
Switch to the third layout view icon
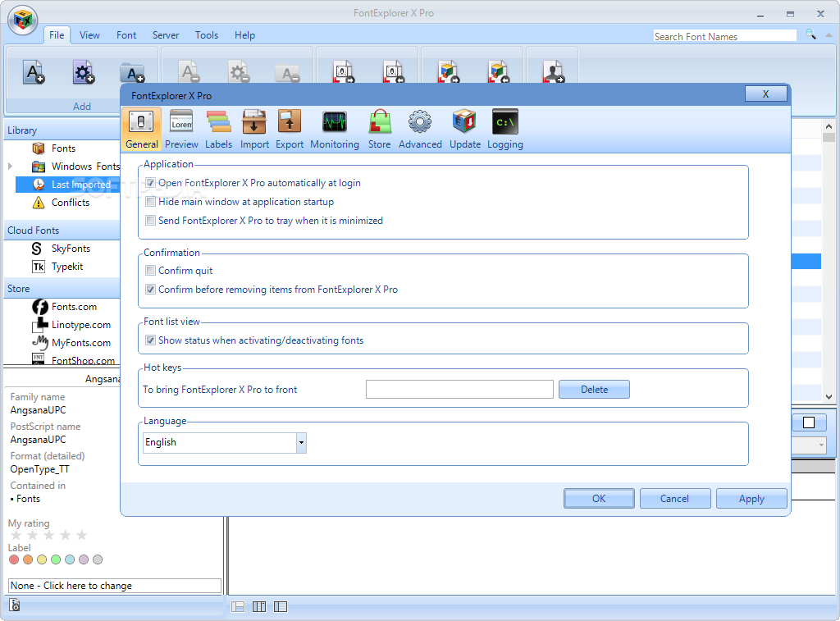(x=281, y=606)
